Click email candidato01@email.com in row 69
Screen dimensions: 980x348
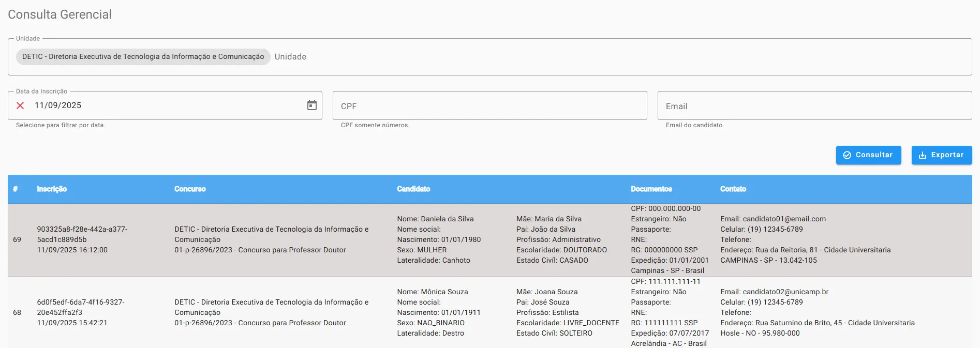784,219
